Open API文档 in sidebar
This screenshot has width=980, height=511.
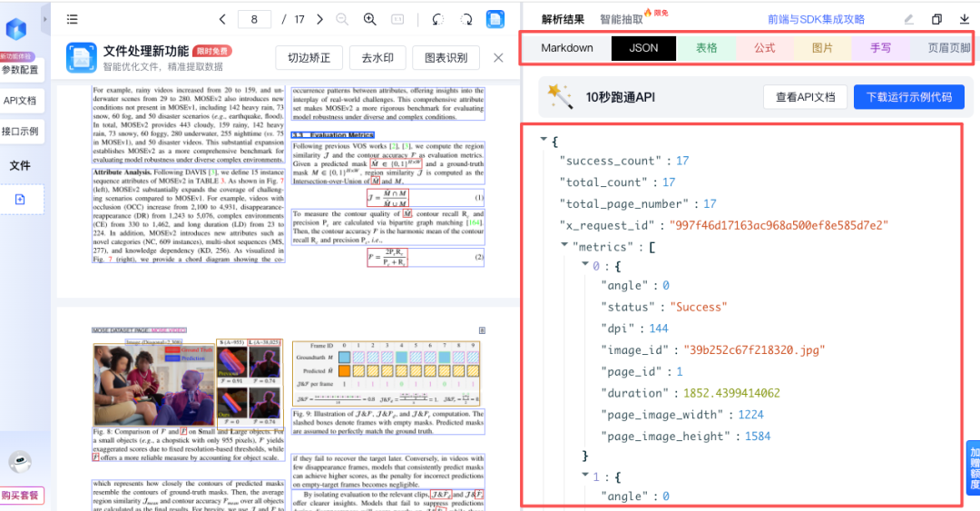pos(20,101)
